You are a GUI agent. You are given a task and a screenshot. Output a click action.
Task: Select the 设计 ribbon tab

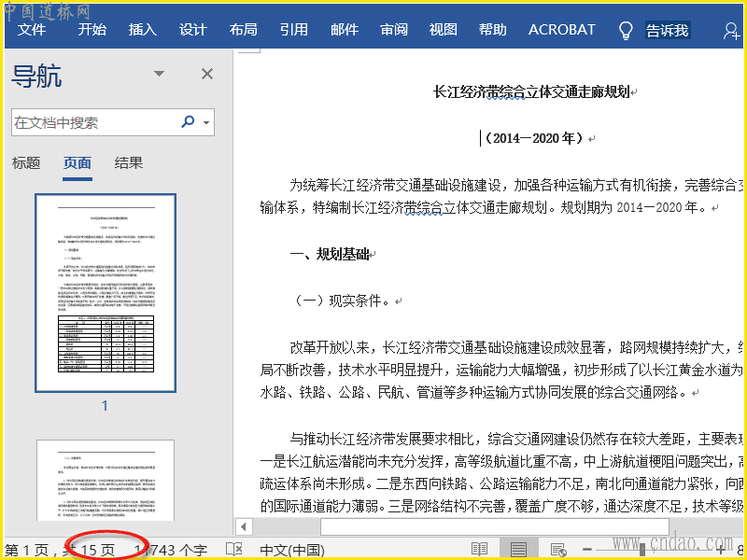click(x=193, y=30)
